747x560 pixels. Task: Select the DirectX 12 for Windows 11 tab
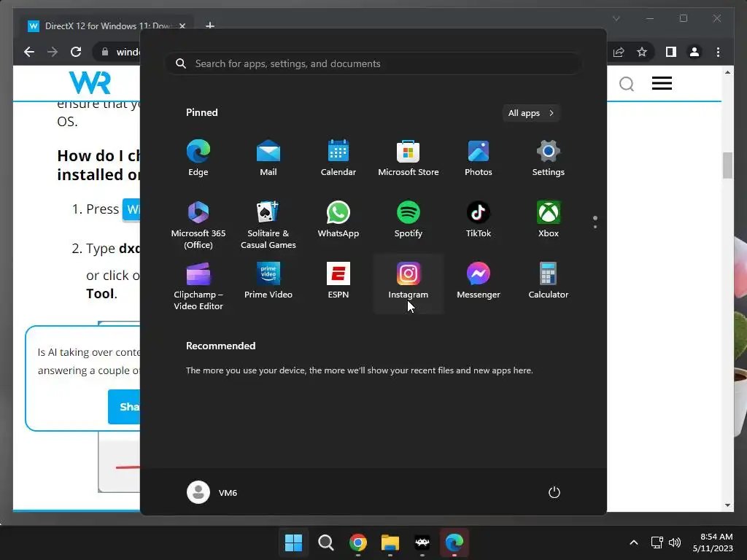click(107, 26)
